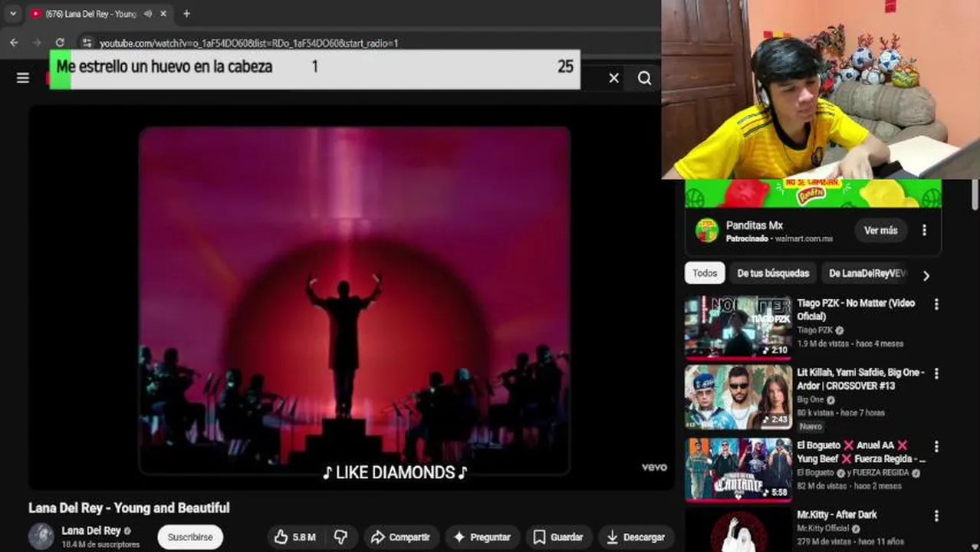Open the Lana Del Rey channel name link

[x=91, y=531]
